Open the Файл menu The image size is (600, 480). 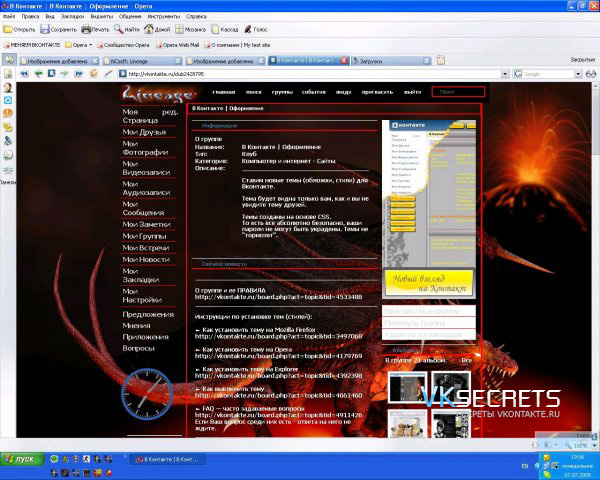pyautogui.click(x=9, y=16)
